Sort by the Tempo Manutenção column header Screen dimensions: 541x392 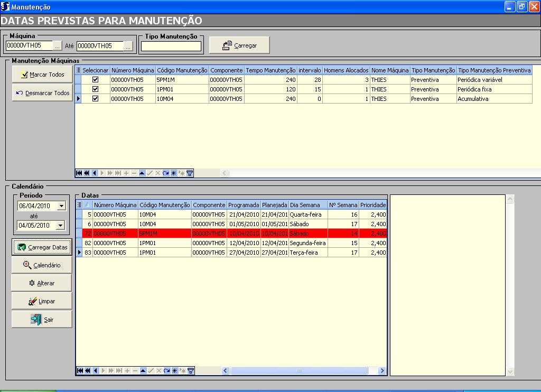[x=270, y=70]
